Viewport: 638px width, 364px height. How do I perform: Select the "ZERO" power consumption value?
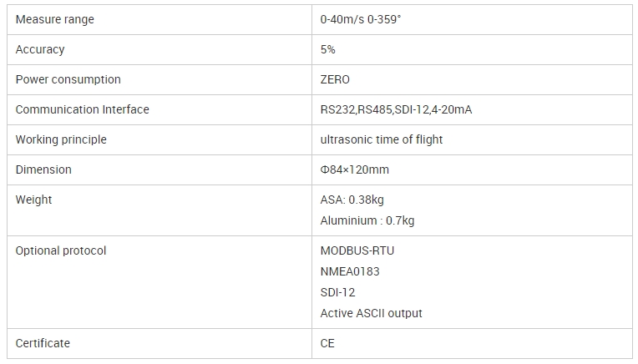click(x=336, y=79)
